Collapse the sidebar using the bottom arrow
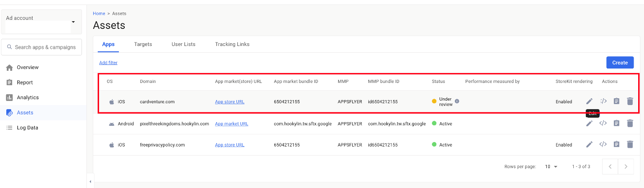This screenshot has height=188, width=644. pos(90,182)
